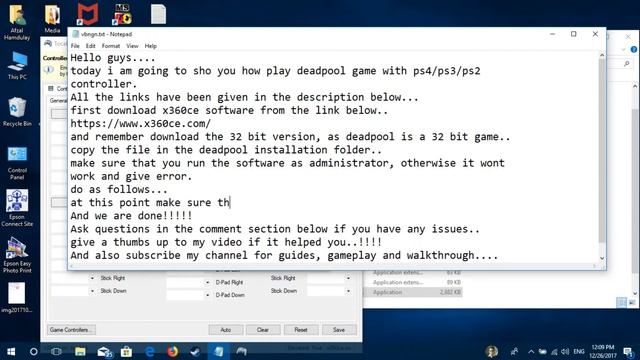
Task: Click the Save button in x360ce
Action: click(339, 329)
